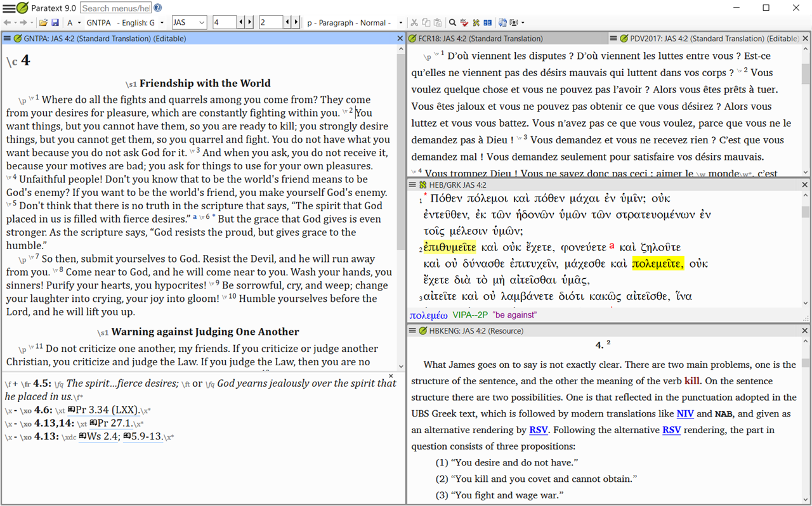This screenshot has width=812, height=506.
Task: Click the open project folder icon
Action: (x=43, y=23)
